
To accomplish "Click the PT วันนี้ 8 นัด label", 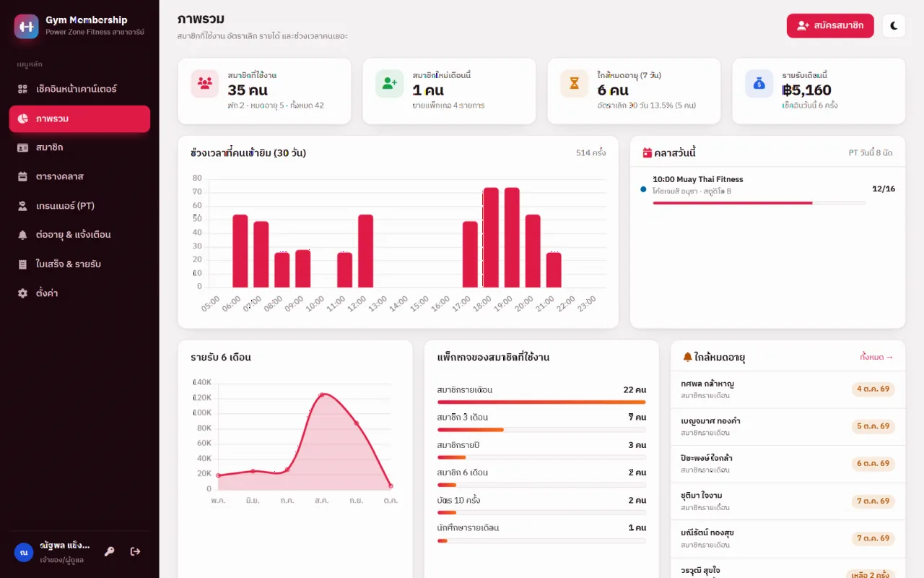I will pyautogui.click(x=871, y=153).
